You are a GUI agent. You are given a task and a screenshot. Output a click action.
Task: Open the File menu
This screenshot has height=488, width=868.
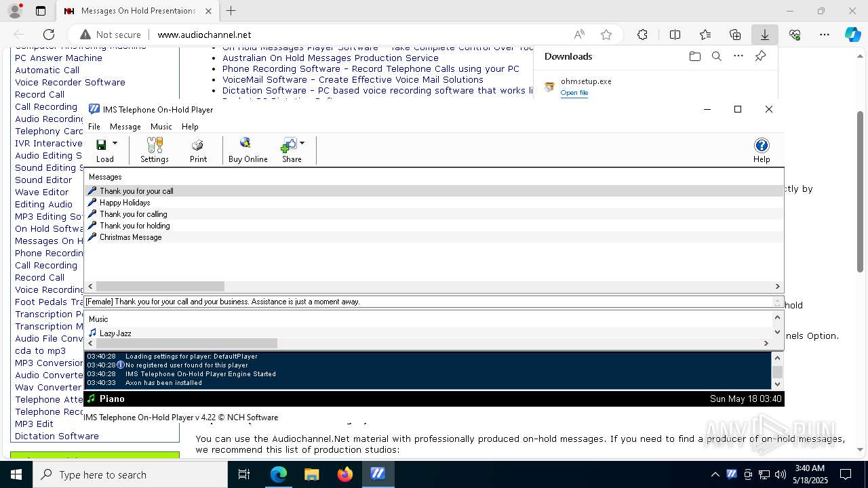tap(94, 127)
